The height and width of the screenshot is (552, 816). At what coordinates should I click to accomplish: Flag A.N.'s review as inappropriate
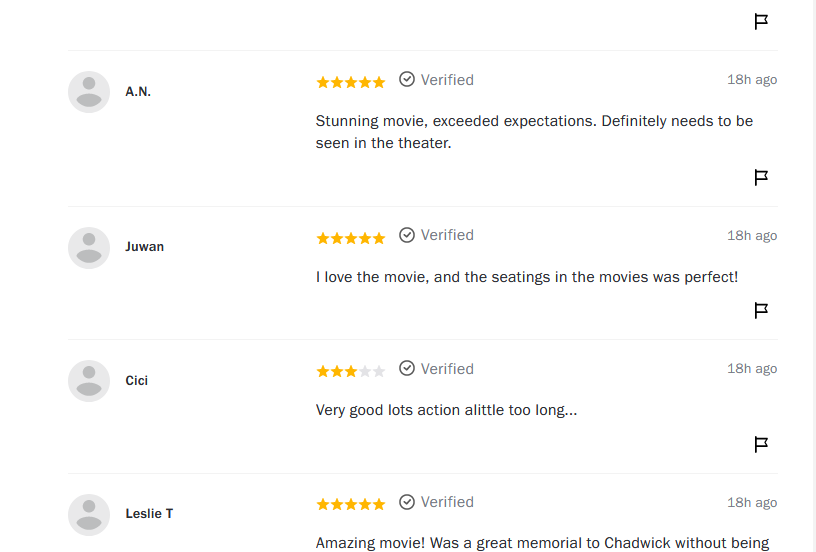coord(761,178)
